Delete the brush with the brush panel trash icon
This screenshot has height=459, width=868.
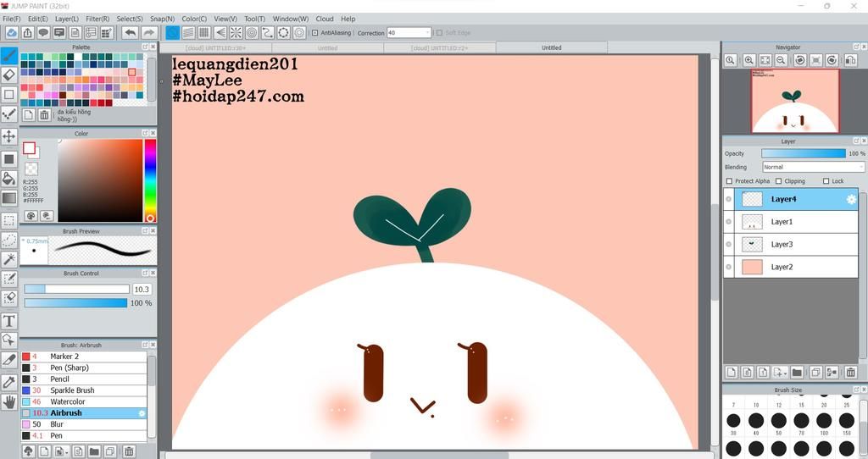129,451
